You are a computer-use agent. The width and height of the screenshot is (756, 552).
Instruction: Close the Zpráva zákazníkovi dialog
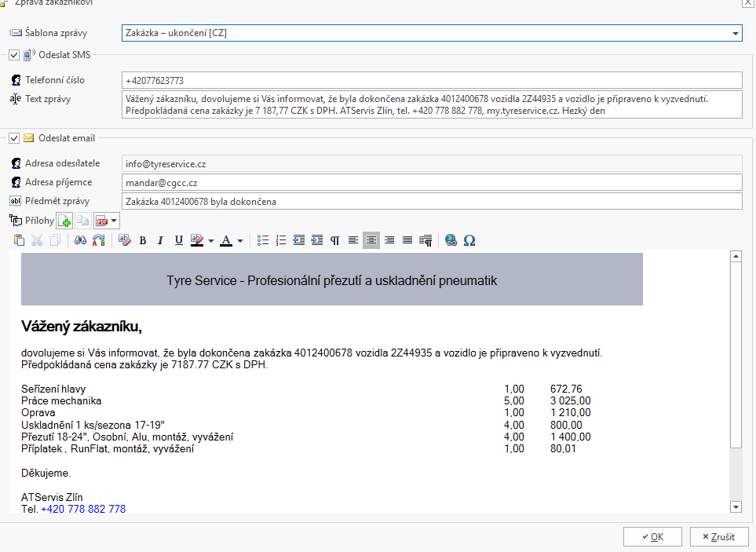pyautogui.click(x=748, y=3)
